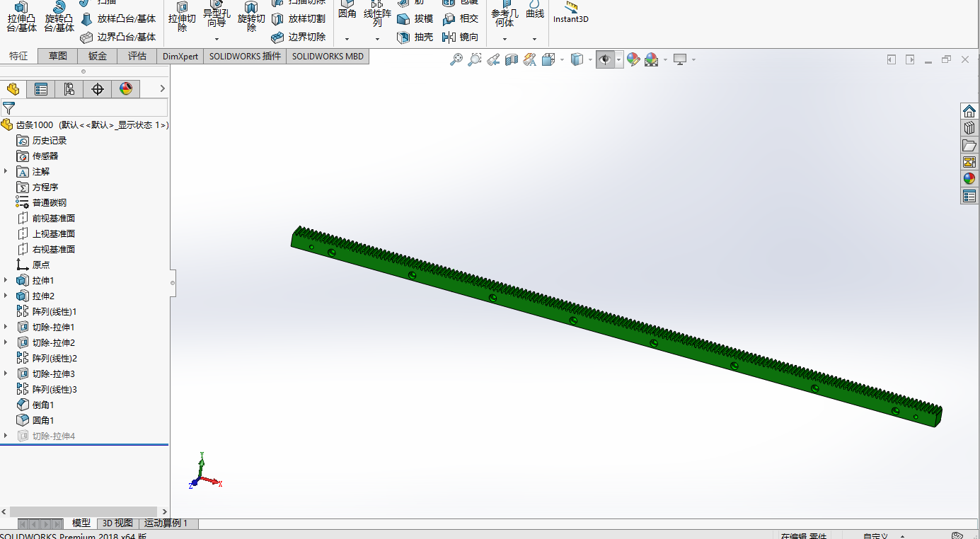Select the 旋转凸台/基体 revolve boss tool
The image size is (980, 539).
[59, 17]
